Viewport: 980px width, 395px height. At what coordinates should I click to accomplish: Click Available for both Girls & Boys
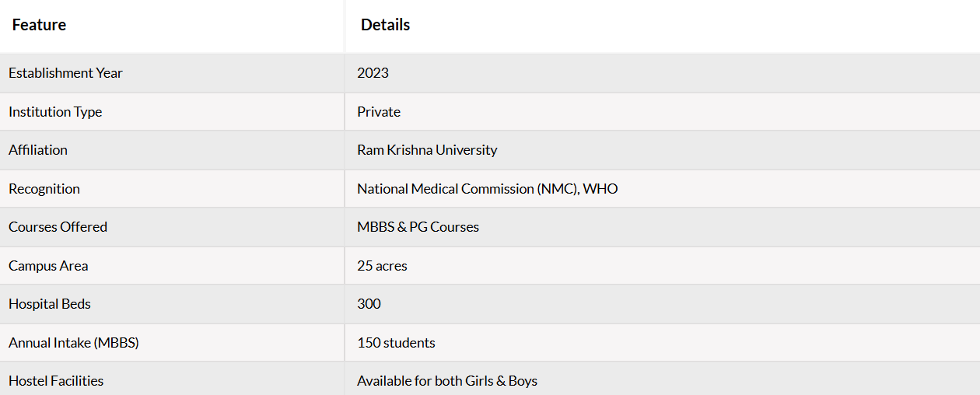[447, 381]
